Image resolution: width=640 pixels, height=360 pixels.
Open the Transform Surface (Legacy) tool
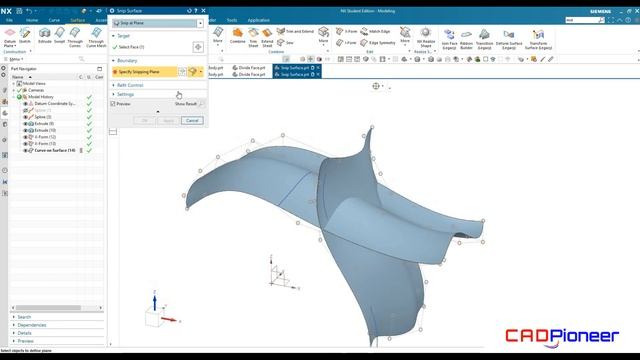pos(538,40)
